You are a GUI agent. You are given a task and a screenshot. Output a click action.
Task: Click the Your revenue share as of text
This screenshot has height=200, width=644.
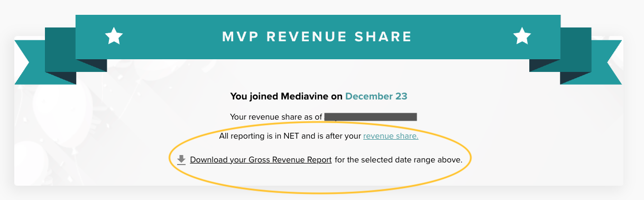[276, 116]
